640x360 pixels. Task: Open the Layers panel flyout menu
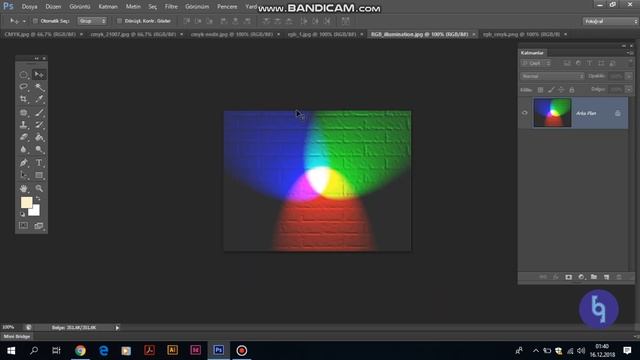[630, 53]
